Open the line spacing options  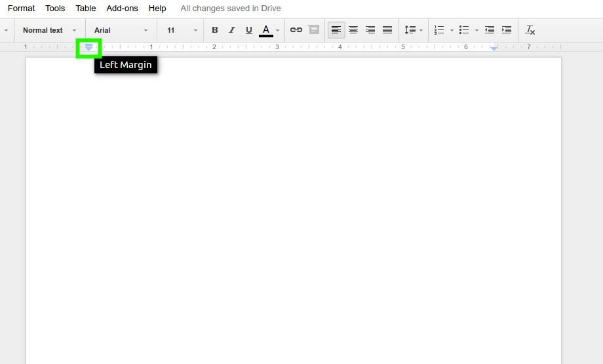click(x=414, y=30)
